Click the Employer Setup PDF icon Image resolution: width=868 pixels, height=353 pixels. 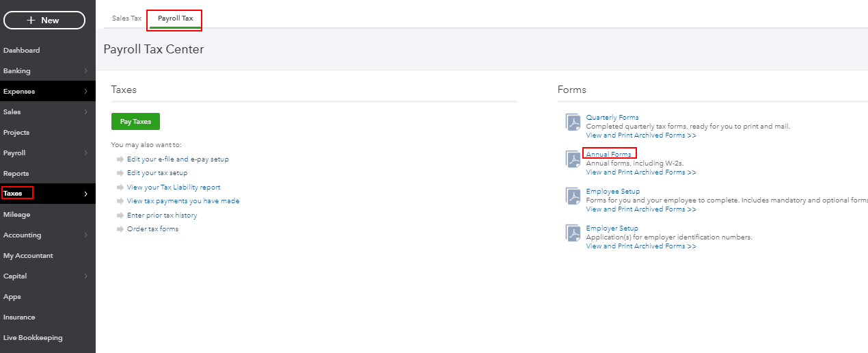pos(573,233)
